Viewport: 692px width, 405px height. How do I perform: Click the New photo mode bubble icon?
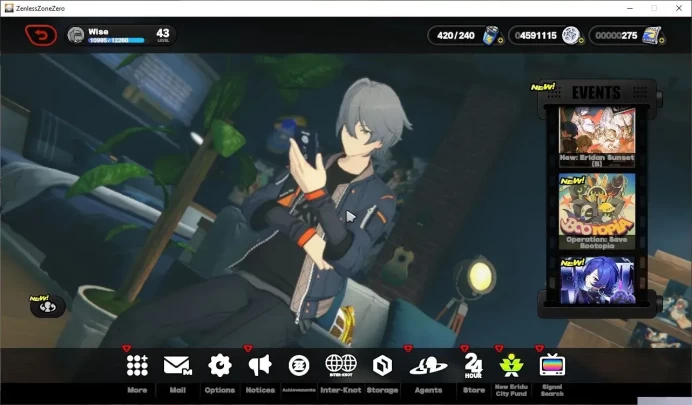pyautogui.click(x=47, y=307)
